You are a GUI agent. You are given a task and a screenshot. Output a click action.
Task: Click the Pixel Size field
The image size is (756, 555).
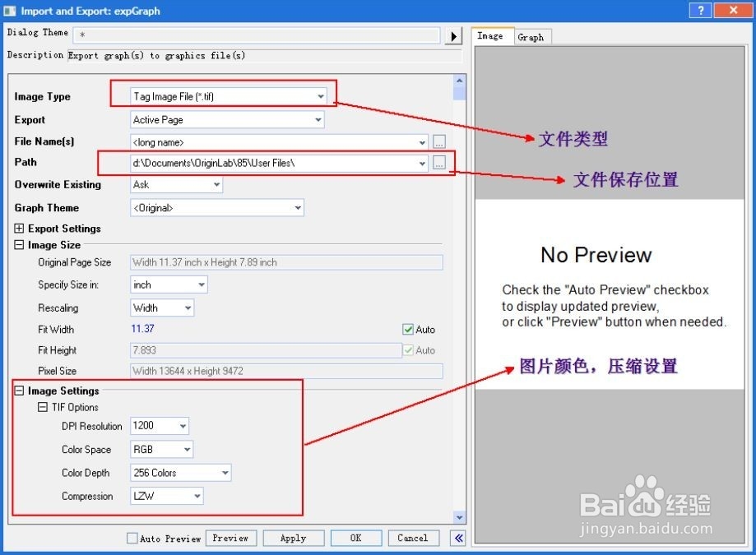click(x=286, y=371)
